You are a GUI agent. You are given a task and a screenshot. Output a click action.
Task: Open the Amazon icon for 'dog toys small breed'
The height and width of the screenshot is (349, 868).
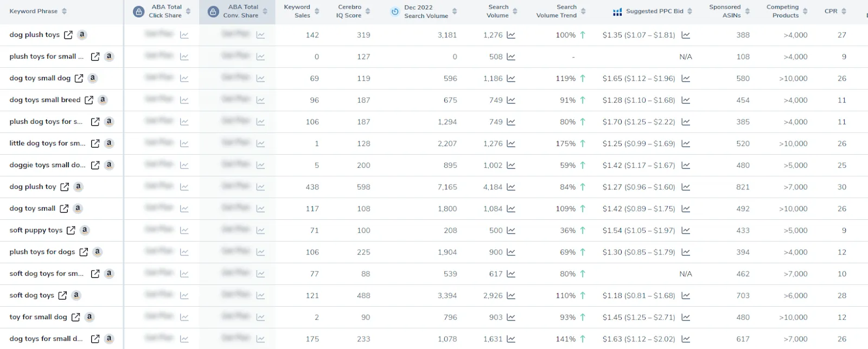pyautogui.click(x=103, y=100)
